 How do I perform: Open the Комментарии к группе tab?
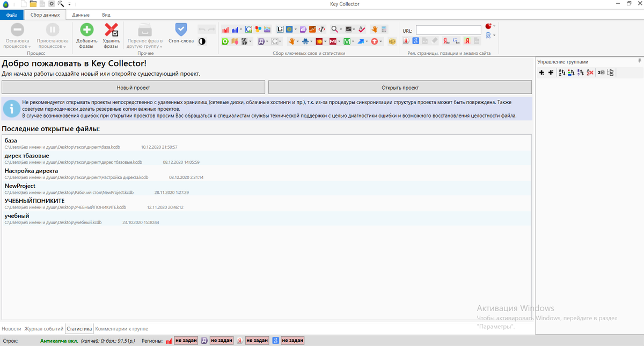click(122, 328)
